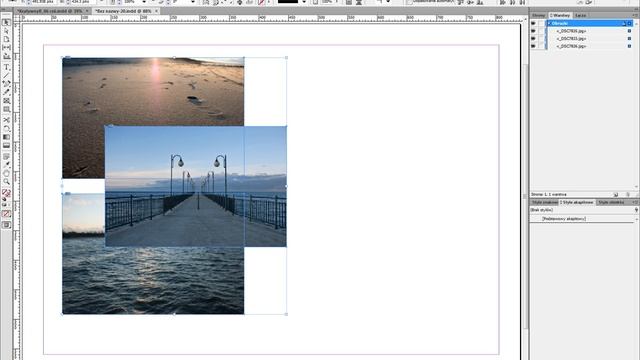Viewport: 640px width, 360px height.
Task: Select the Hand tool
Action: point(7,173)
